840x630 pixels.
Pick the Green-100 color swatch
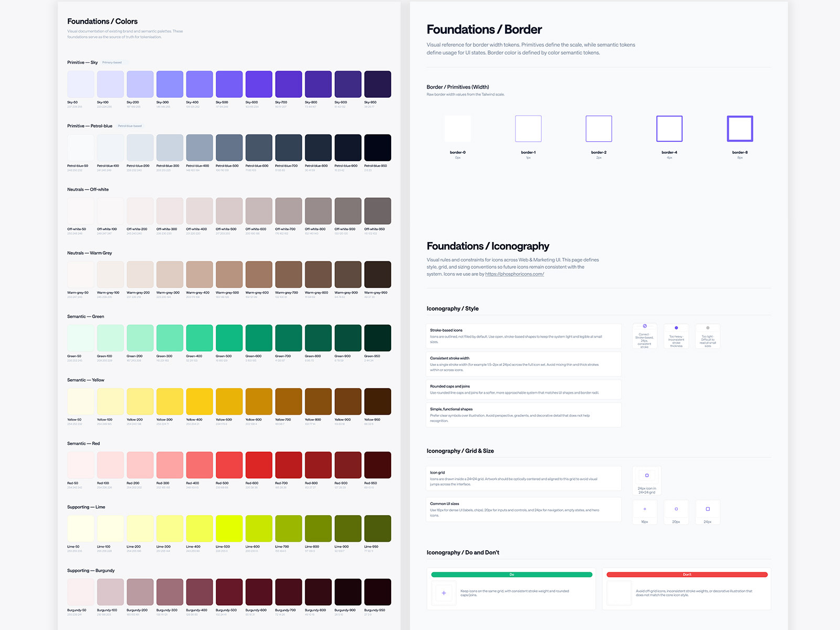tap(110, 338)
